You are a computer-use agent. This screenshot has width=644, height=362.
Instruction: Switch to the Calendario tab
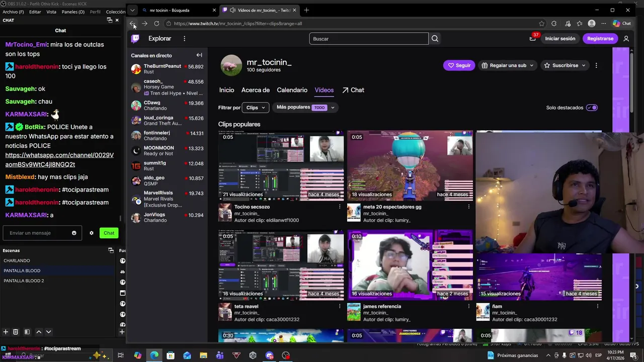[x=292, y=90]
